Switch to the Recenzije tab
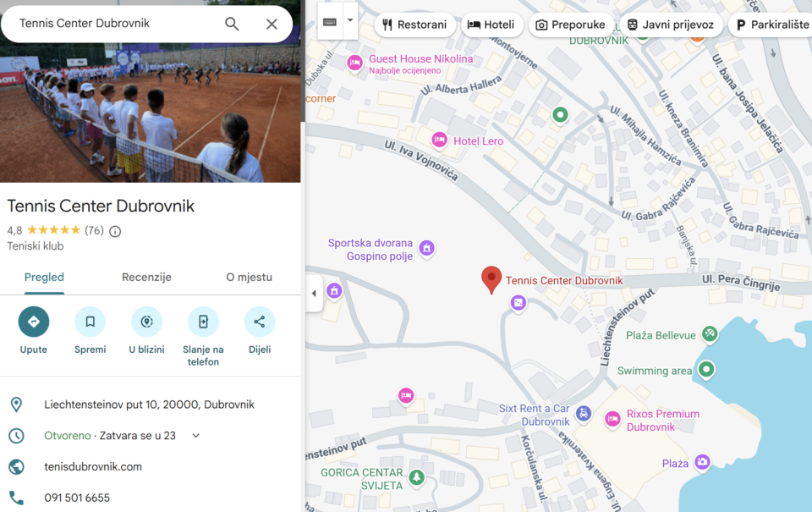The width and height of the screenshot is (812, 512). point(146,277)
